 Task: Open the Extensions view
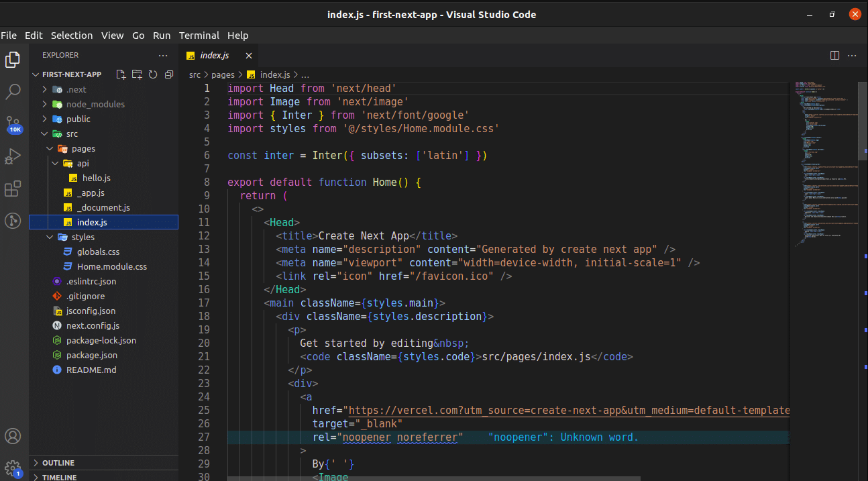click(x=12, y=189)
